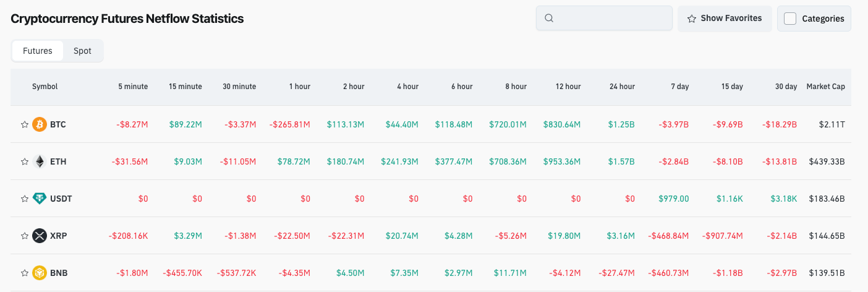Viewport: 868px width, 292px height.
Task: Favorite BNB with its star icon
Action: click(x=25, y=273)
